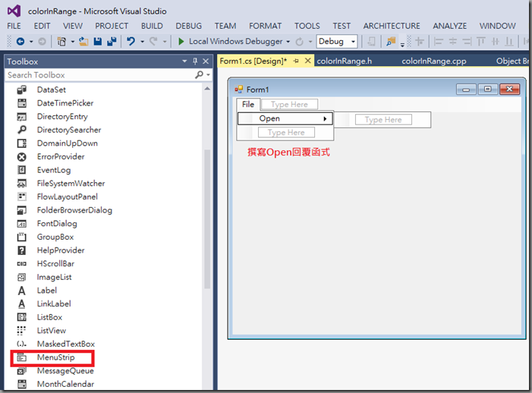Click 'Type Here' box in Open submenu
532x393 pixels.
coord(383,120)
